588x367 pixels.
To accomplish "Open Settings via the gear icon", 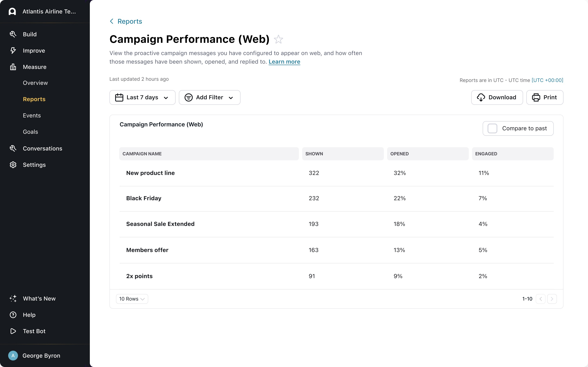I will [13, 165].
